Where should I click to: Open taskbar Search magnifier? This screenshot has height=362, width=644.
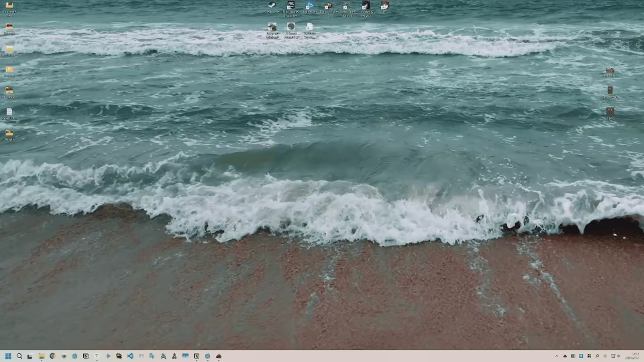pos(19,356)
